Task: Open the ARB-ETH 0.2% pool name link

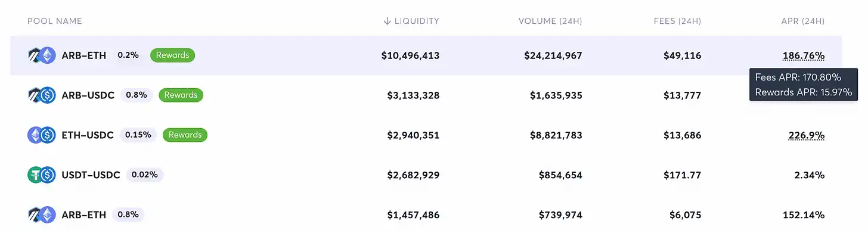Action: pyautogui.click(x=84, y=55)
